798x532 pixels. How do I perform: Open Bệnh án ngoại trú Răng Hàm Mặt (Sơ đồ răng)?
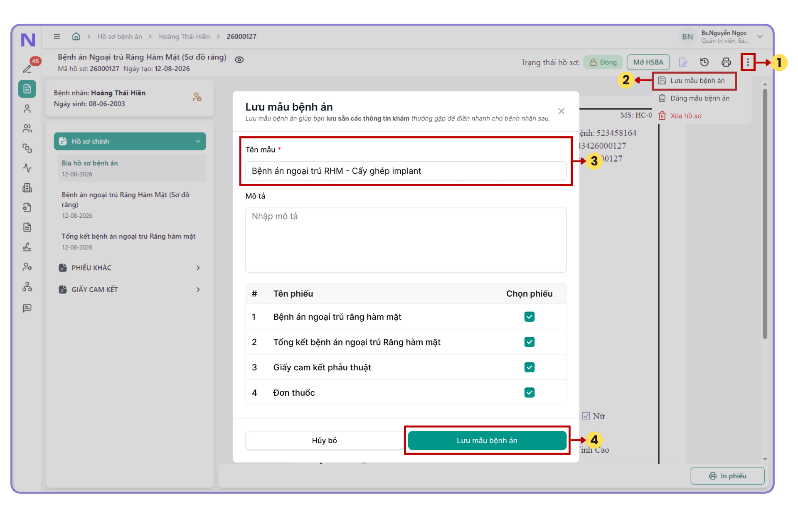click(x=132, y=205)
